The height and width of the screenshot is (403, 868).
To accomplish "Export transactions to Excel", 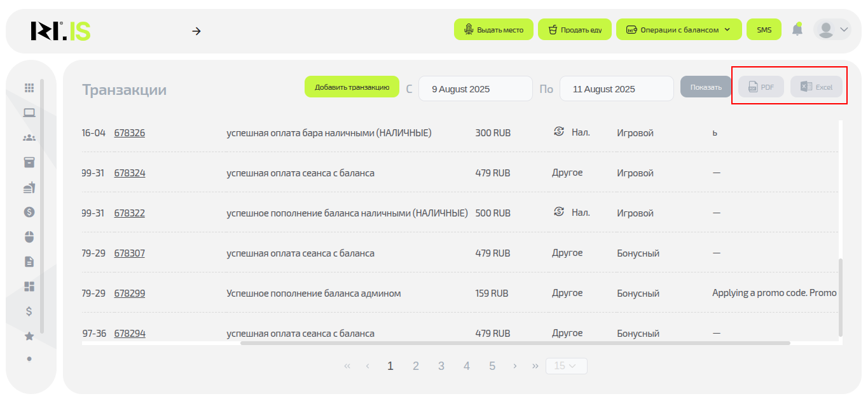I will (x=816, y=87).
